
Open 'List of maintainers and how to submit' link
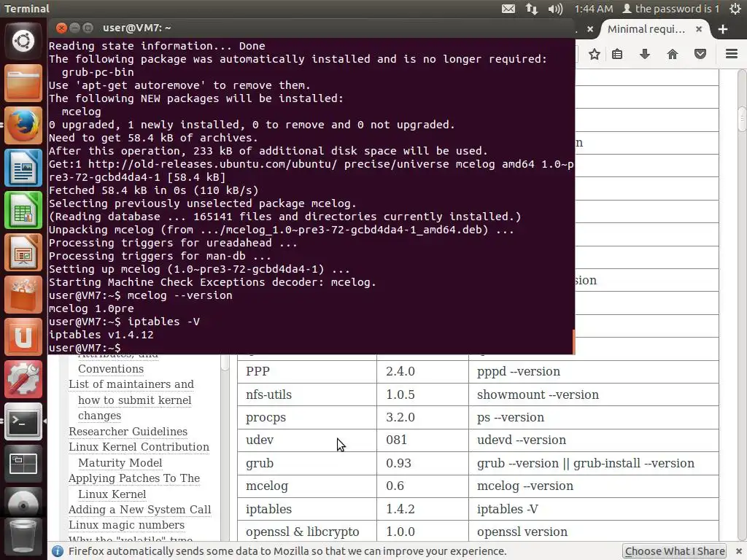(131, 400)
